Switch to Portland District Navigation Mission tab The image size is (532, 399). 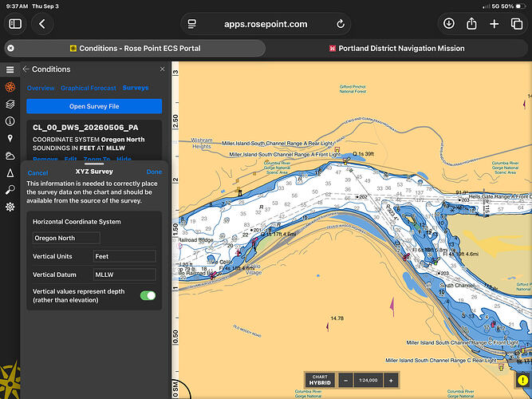[x=397, y=48]
